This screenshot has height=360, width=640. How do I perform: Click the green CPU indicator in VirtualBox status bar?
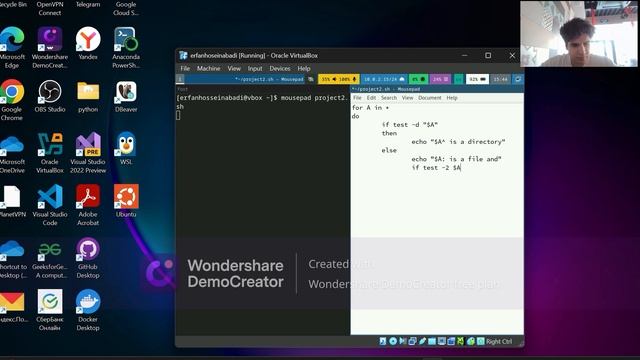coord(461,341)
